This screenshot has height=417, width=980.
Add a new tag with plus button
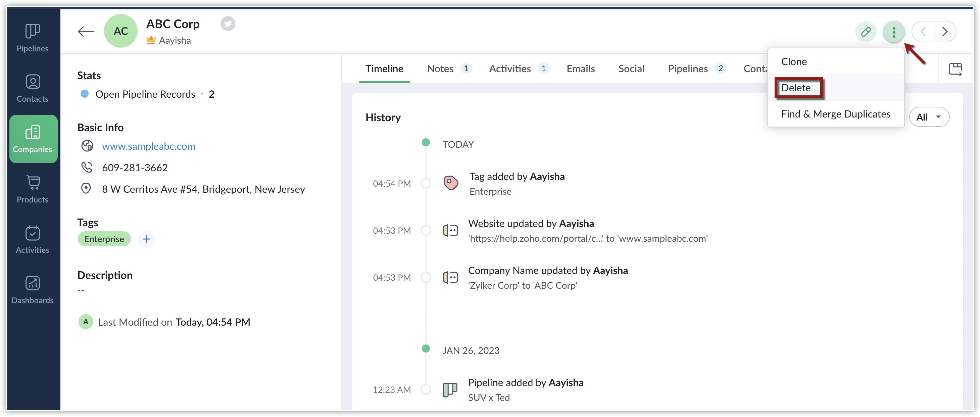(x=146, y=239)
